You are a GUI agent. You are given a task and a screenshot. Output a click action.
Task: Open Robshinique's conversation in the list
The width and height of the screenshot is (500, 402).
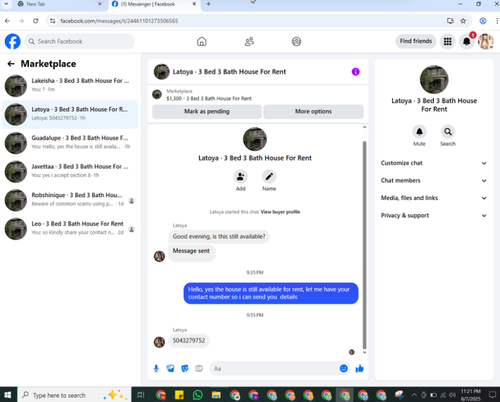pyautogui.click(x=70, y=200)
